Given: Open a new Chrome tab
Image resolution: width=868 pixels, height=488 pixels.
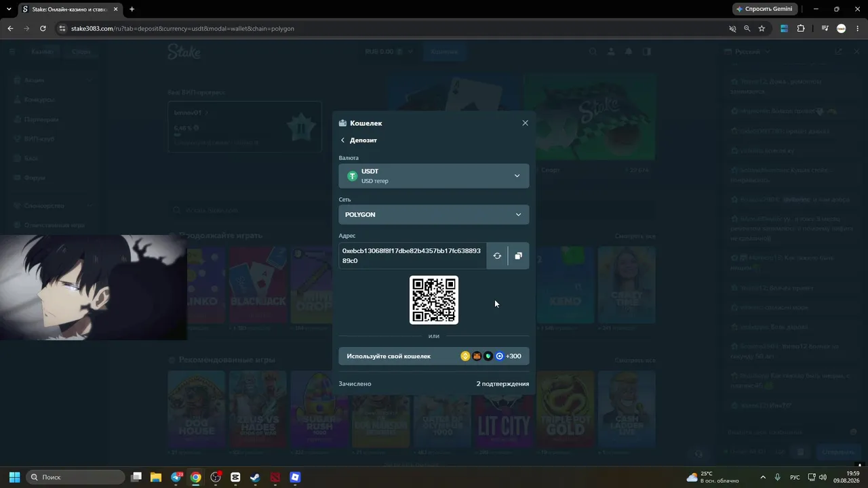Looking at the screenshot, I should [132, 9].
